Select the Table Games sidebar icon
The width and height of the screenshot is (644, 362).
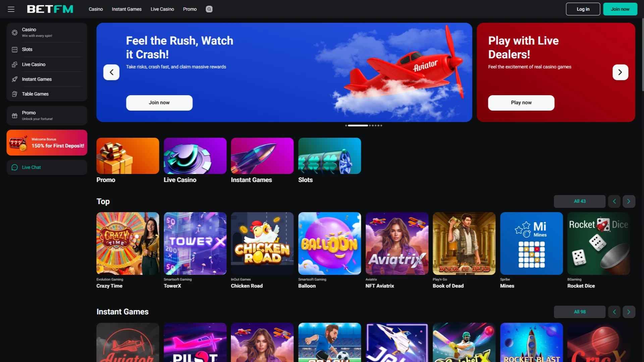pyautogui.click(x=14, y=94)
